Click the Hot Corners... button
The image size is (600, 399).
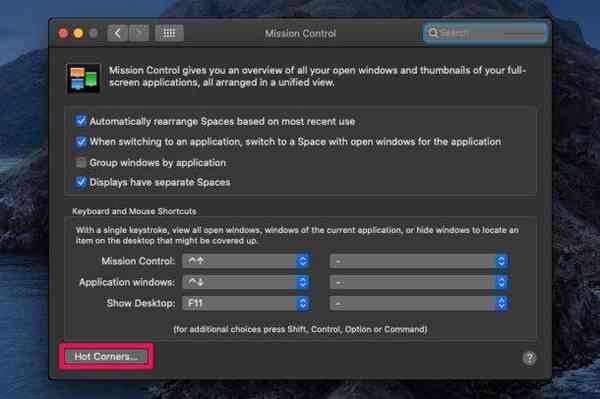(x=106, y=357)
